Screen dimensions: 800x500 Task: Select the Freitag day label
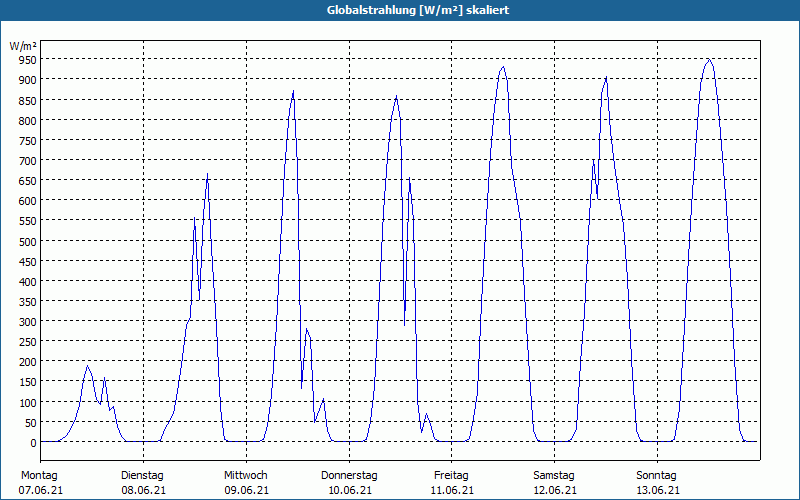coord(451,476)
